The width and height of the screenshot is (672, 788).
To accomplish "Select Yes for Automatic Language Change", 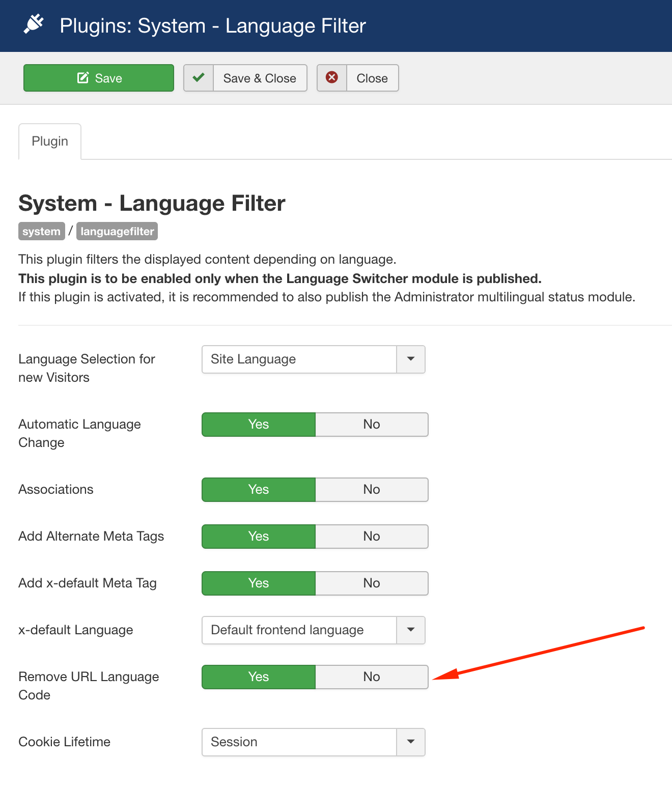I will coord(259,425).
